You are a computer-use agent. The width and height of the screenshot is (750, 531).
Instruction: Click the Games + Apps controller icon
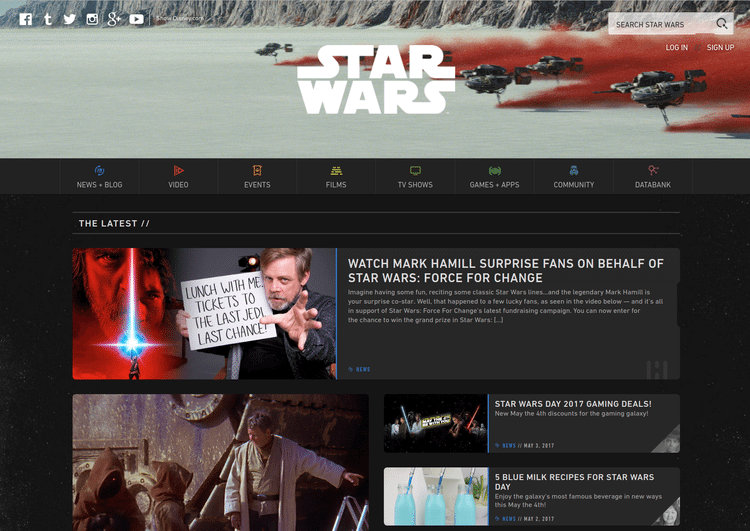[x=495, y=171]
